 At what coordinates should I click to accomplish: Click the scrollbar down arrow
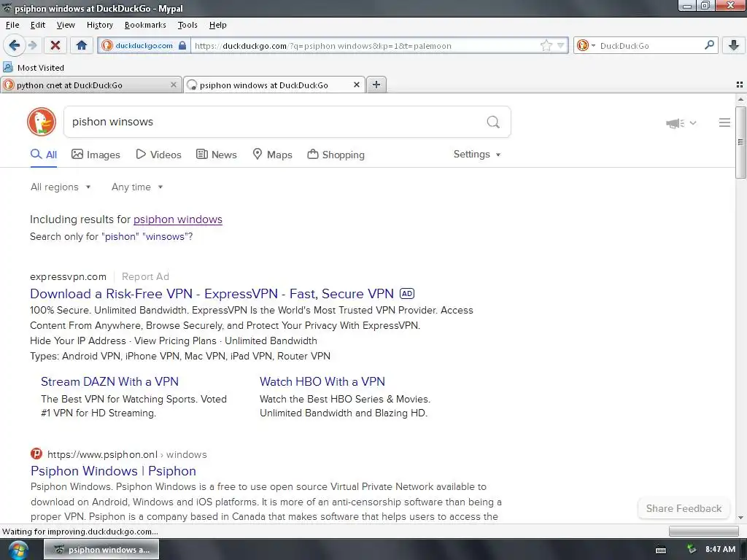click(740, 518)
